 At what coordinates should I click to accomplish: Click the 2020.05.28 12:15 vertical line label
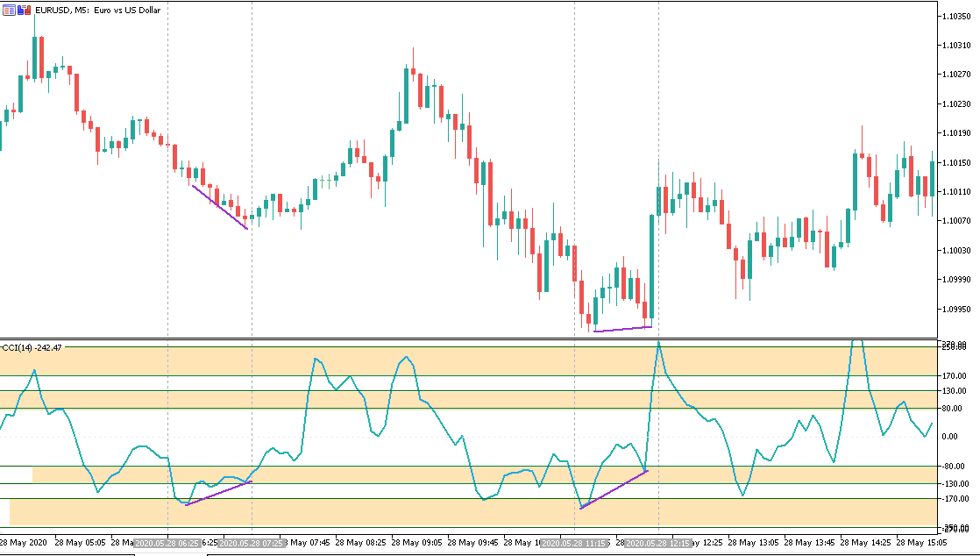click(x=659, y=543)
